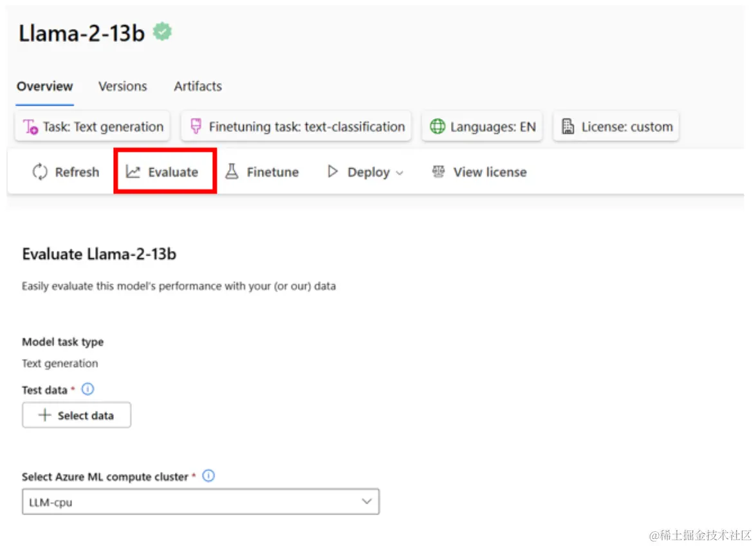Click the Select Azure ML compute cluster label
The height and width of the screenshot is (546, 756).
[x=105, y=477]
